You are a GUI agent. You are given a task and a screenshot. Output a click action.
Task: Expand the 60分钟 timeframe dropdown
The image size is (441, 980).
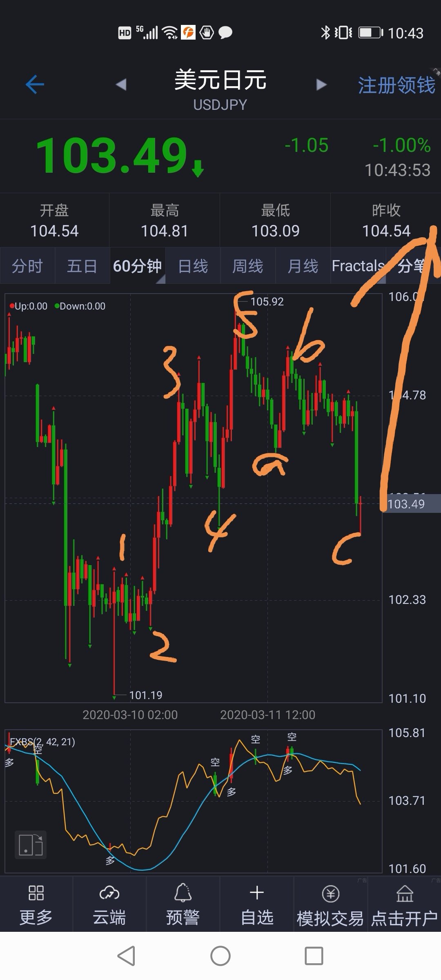(x=138, y=266)
